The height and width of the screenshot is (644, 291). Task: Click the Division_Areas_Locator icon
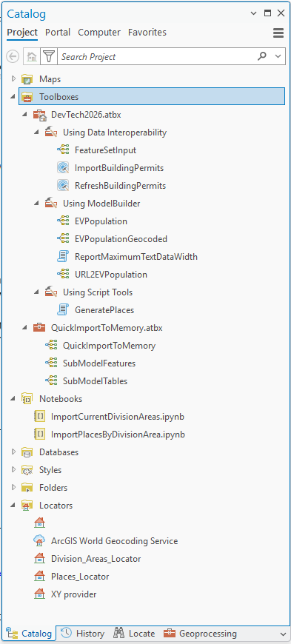(39, 559)
